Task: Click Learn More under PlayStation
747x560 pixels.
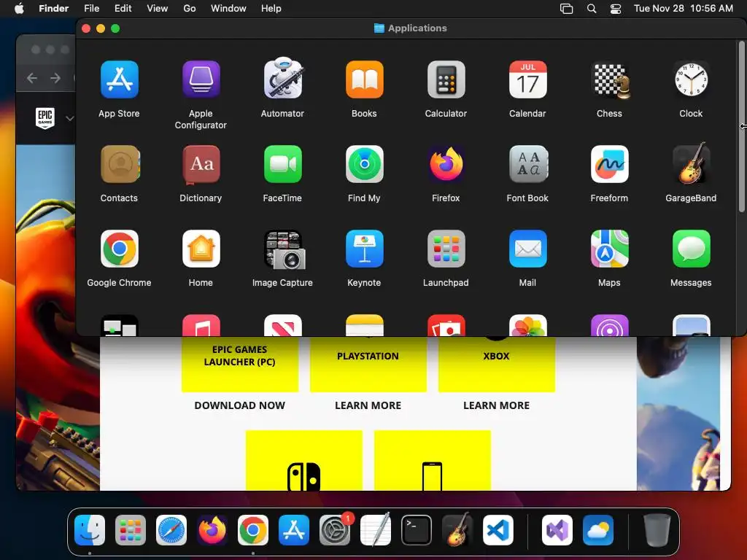Action: tap(368, 405)
